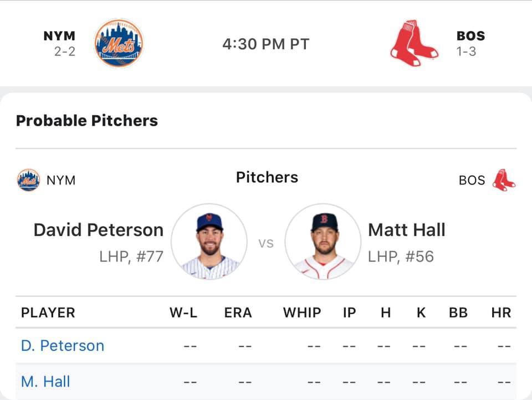The image size is (532, 400).
Task: Tap the NYM 2-2 record text
Action: 64,52
